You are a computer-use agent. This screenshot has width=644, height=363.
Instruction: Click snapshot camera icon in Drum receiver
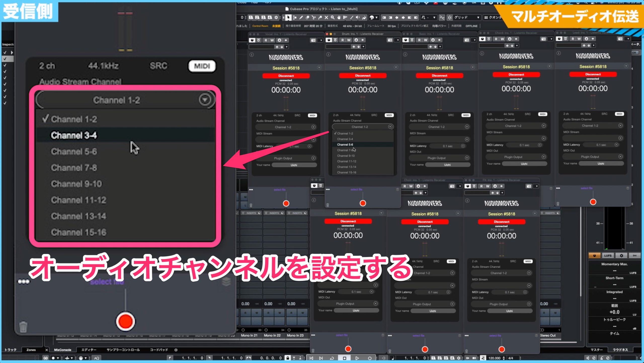pyautogui.click(x=390, y=40)
